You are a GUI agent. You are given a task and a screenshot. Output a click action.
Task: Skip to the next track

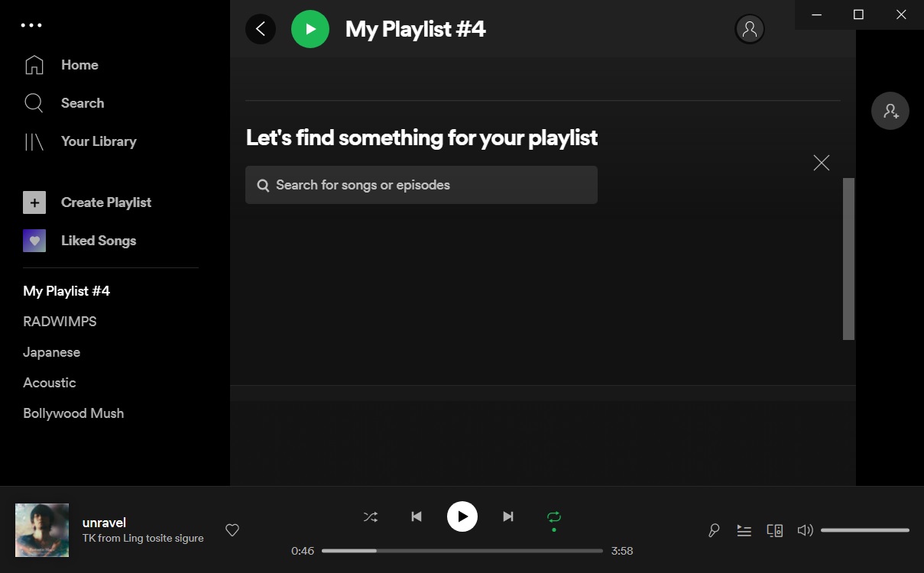(x=508, y=516)
